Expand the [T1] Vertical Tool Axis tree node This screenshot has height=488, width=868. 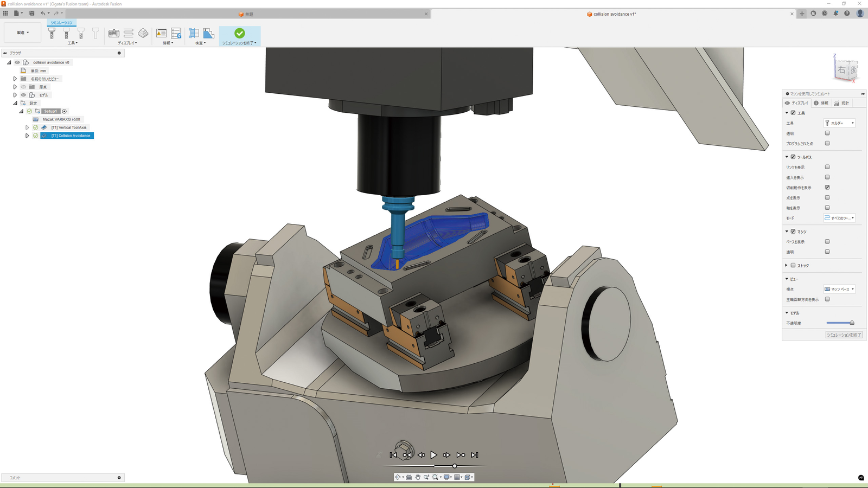(27, 127)
